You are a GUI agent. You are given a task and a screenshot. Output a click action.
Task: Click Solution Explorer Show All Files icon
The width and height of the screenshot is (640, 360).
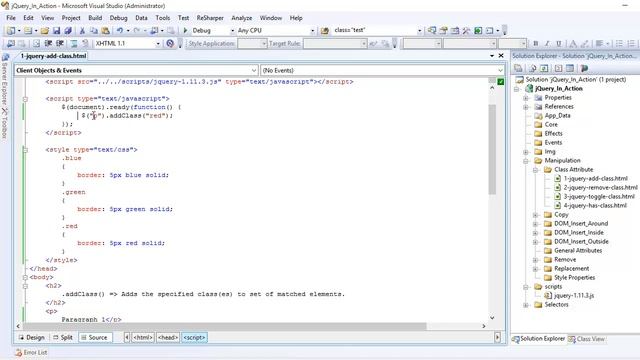[532, 69]
